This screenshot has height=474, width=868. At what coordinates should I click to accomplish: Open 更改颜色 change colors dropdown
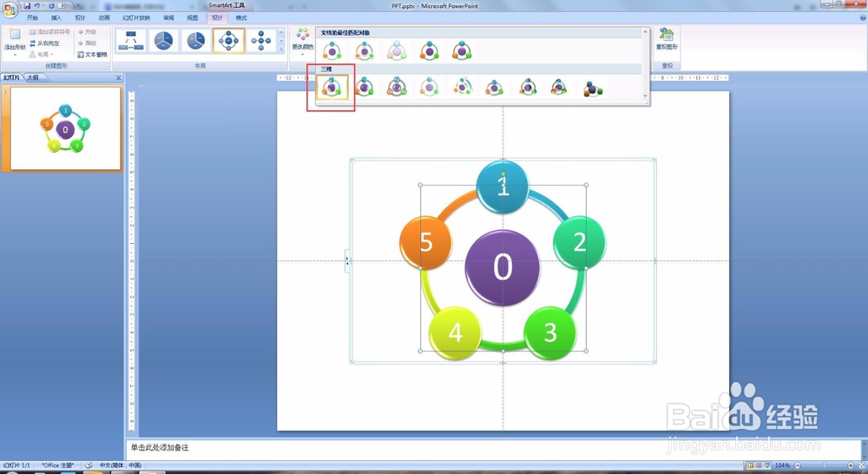[302, 41]
